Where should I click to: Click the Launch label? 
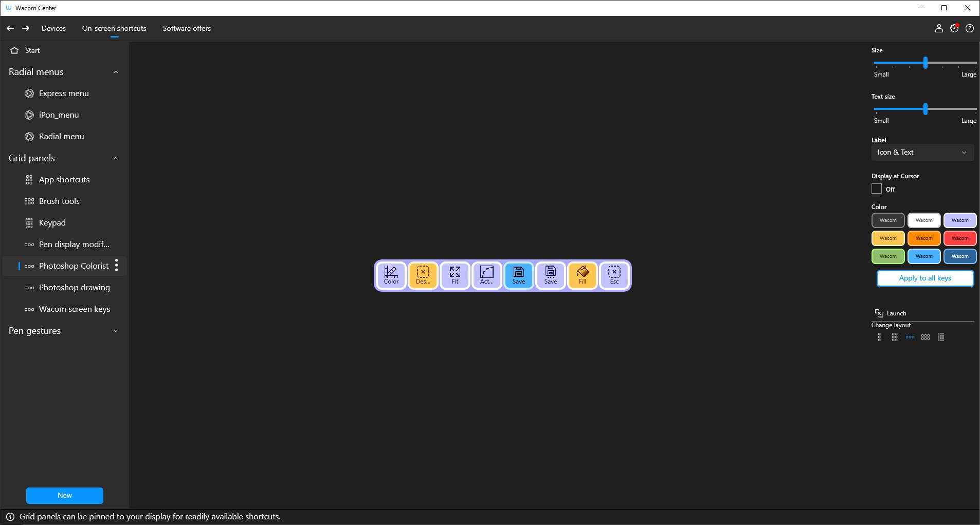click(896, 313)
